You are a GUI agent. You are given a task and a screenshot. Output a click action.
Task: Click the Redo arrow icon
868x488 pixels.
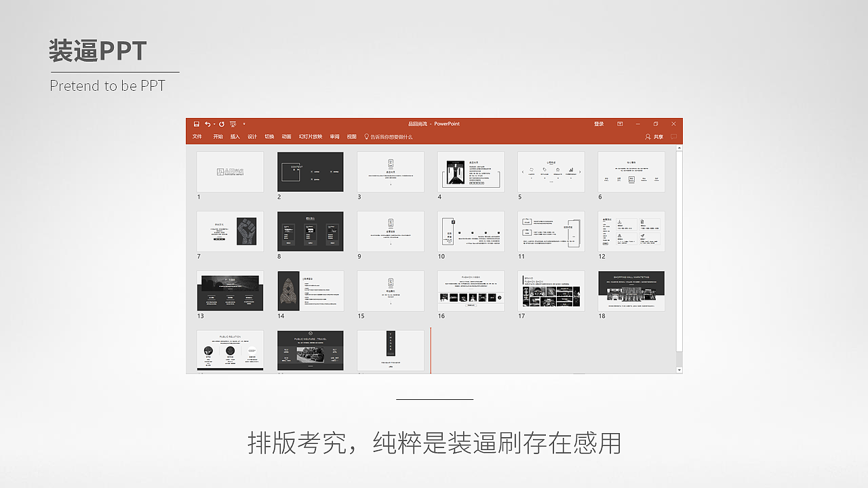[221, 124]
